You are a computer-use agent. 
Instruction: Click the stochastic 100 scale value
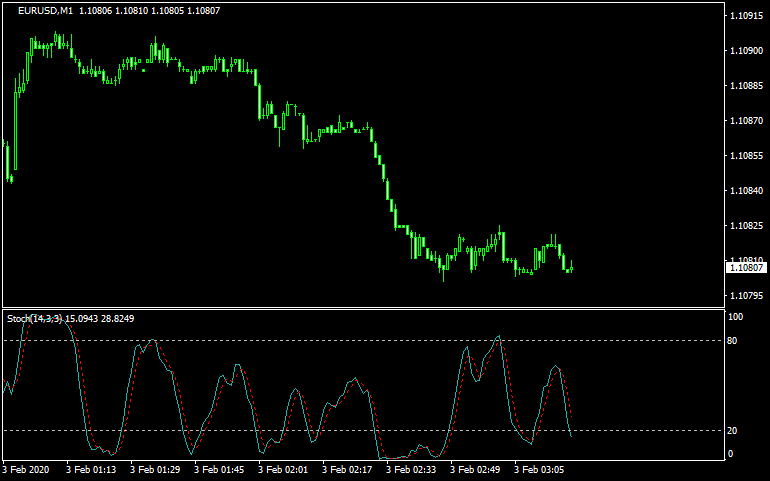coord(735,317)
